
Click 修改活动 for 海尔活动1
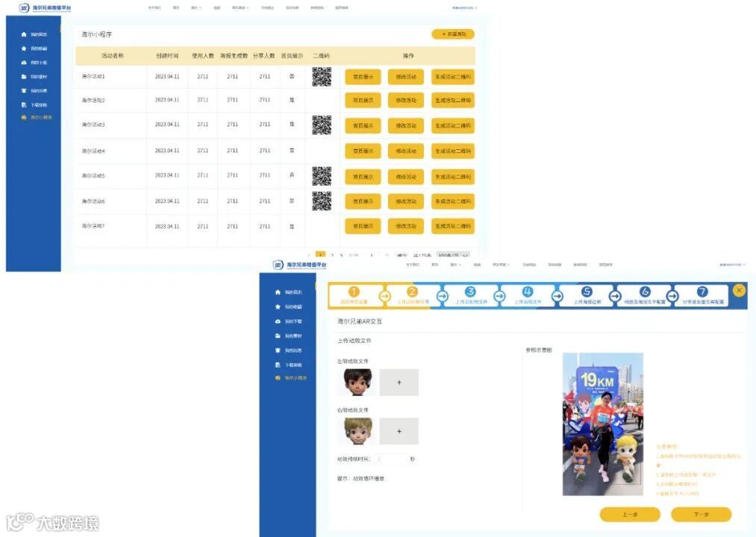point(406,77)
